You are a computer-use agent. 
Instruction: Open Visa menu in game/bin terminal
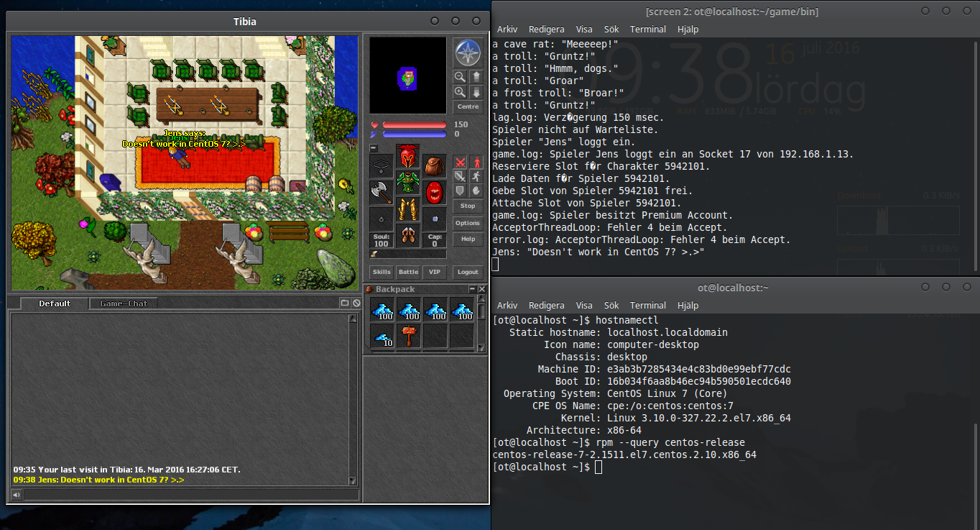tap(584, 29)
